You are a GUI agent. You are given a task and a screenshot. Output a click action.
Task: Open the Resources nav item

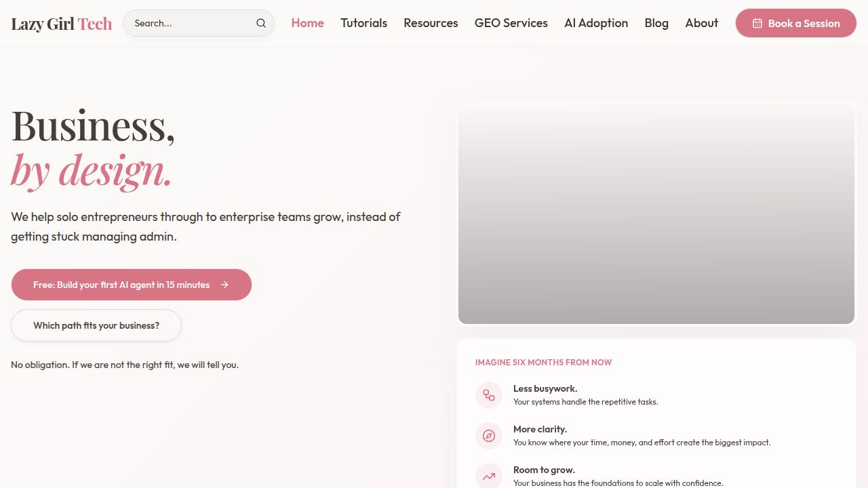pos(431,23)
